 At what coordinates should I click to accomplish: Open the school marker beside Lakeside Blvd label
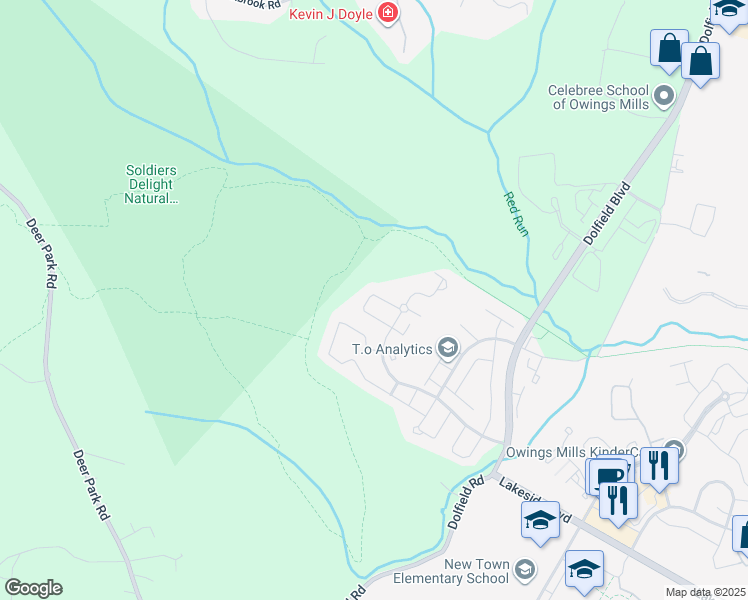[540, 521]
